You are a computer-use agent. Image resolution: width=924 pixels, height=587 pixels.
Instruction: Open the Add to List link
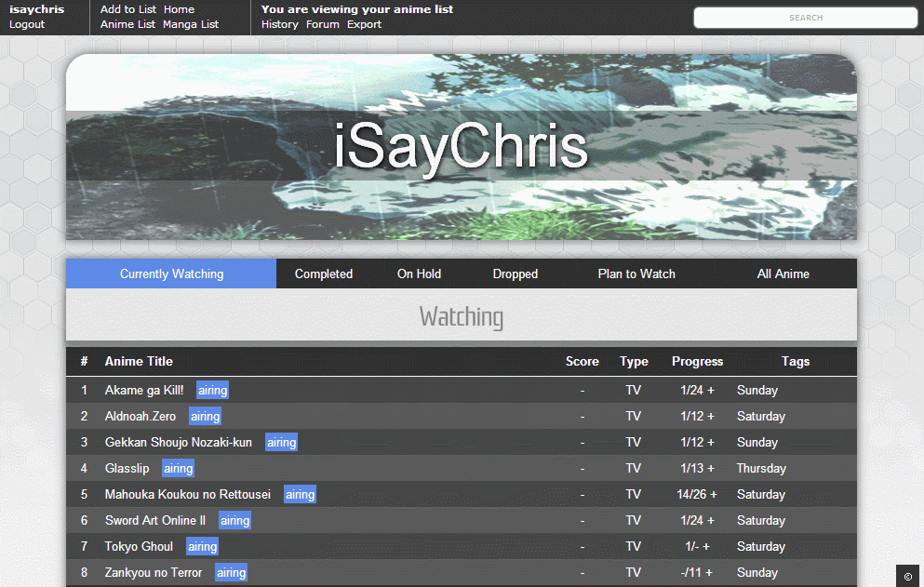128,9
